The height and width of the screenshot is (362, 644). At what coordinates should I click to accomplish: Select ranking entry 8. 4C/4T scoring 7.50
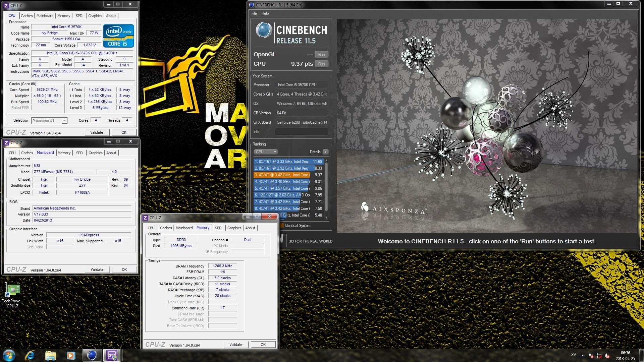pyautogui.click(x=288, y=208)
